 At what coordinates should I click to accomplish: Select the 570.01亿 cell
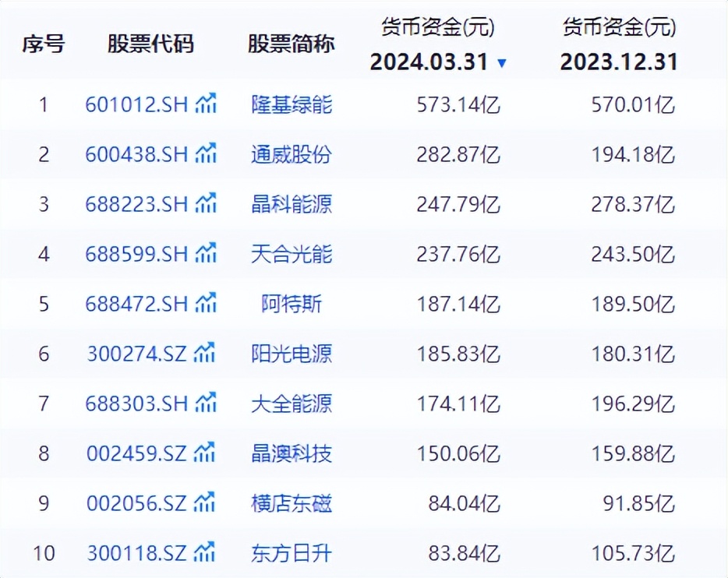(633, 105)
